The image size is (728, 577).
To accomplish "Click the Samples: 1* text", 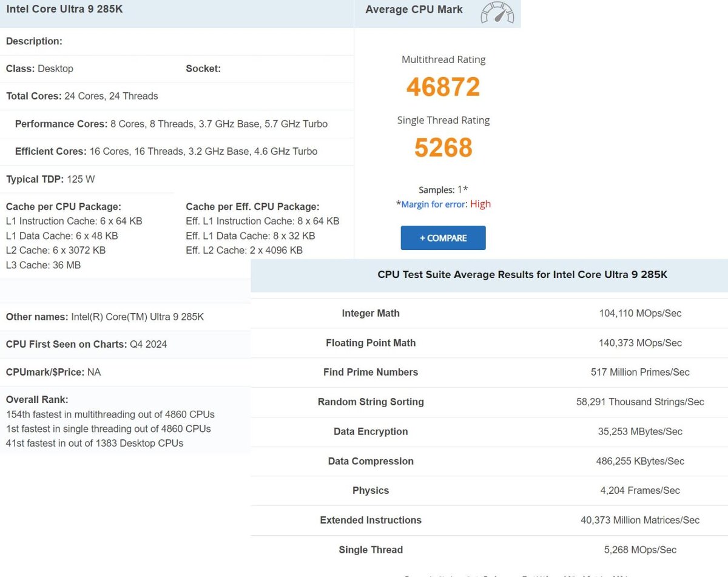I will pos(443,190).
